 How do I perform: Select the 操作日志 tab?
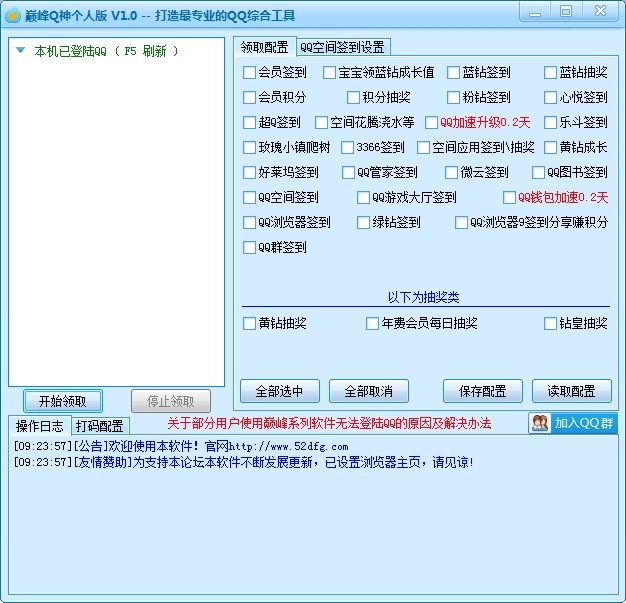point(40,426)
